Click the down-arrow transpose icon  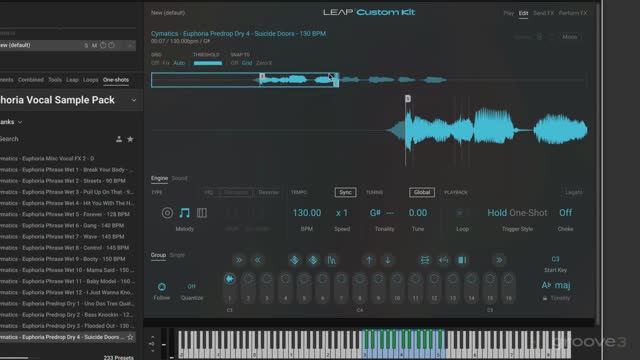click(387, 260)
